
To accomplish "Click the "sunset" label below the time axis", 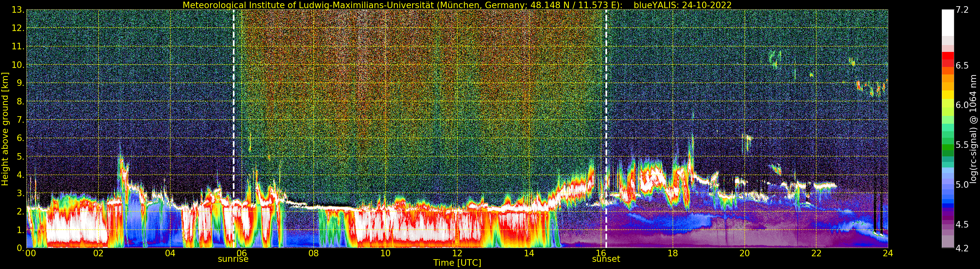I will point(606,259).
